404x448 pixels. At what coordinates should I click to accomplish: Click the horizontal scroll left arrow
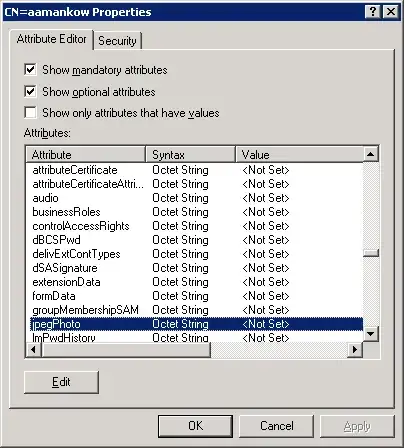33,350
